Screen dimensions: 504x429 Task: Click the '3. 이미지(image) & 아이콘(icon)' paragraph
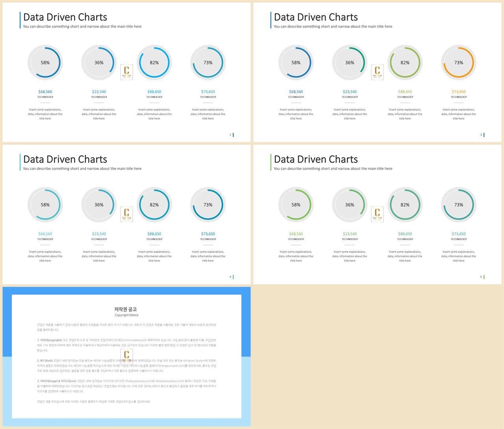click(x=127, y=386)
